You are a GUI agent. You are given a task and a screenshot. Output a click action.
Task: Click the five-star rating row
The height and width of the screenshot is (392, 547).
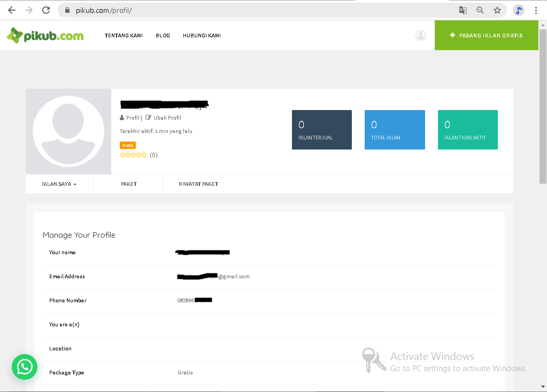pos(133,155)
